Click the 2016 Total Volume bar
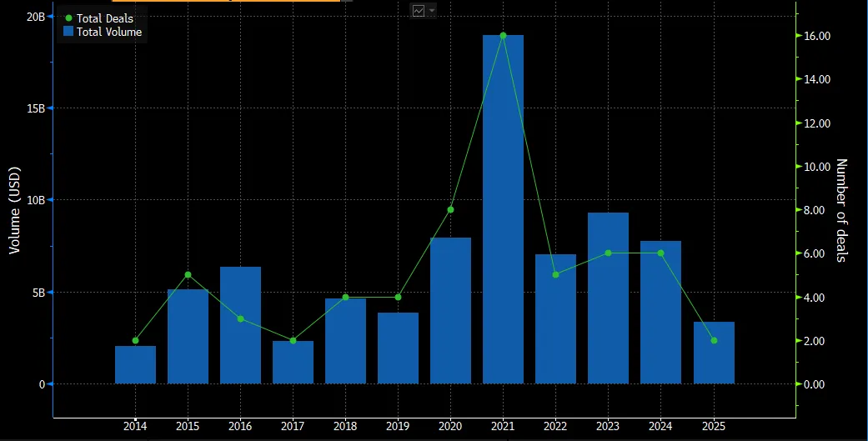The image size is (868, 441). click(x=240, y=325)
